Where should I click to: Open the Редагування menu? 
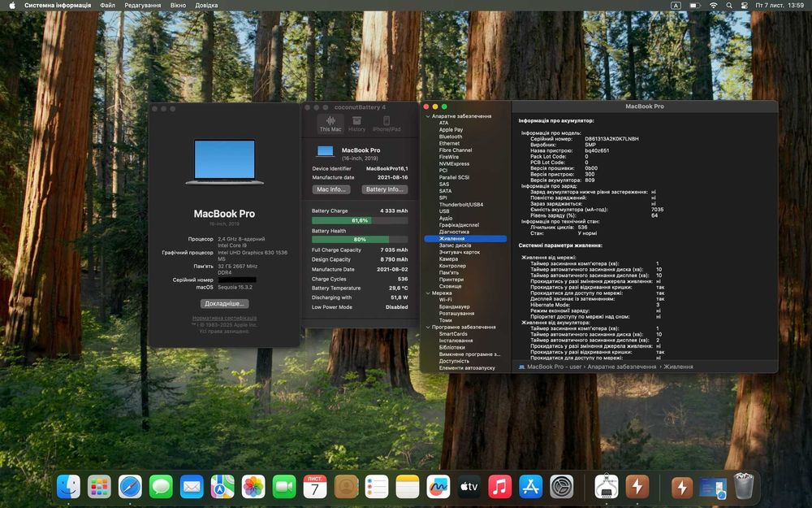(x=142, y=5)
